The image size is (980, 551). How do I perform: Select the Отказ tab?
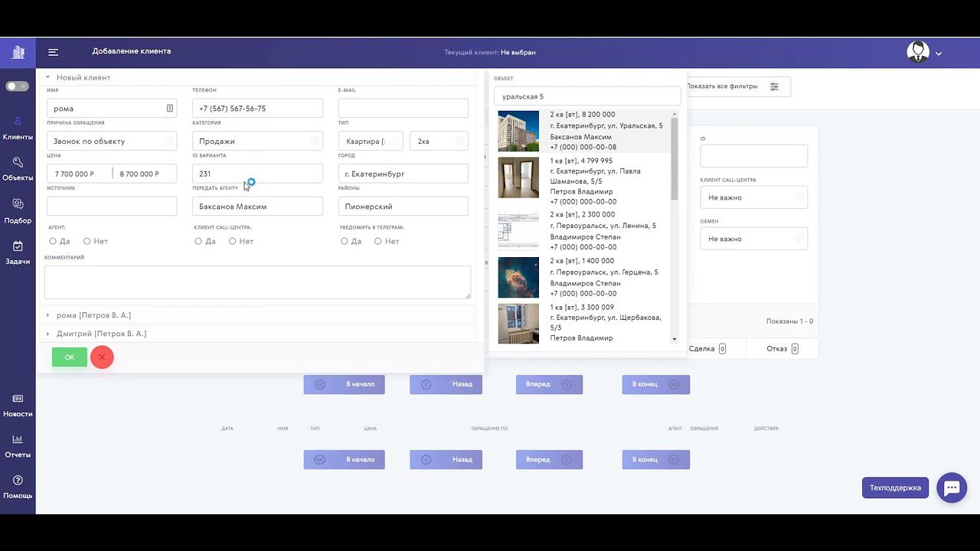[782, 349]
